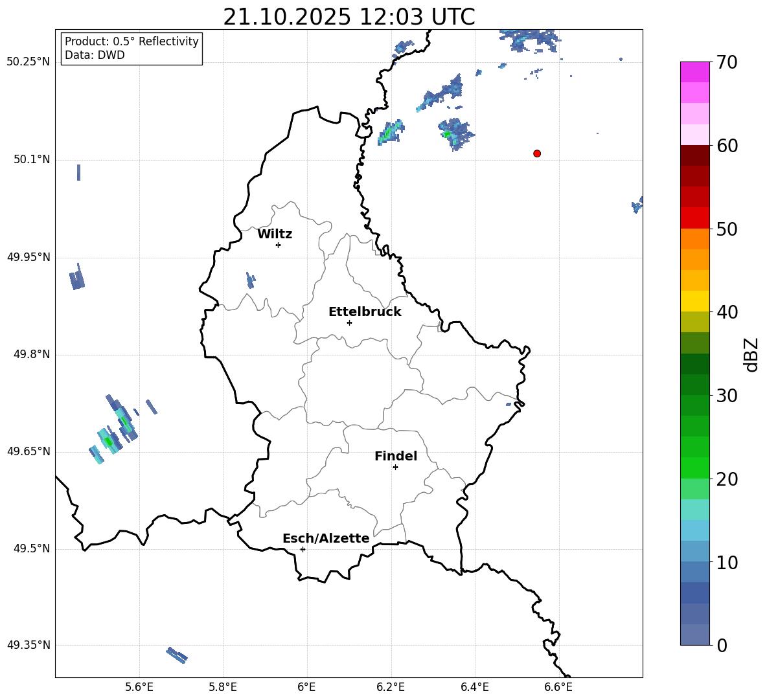The height and width of the screenshot is (700, 767).
Task: Click 'Product: 0.5° Reflectivity' text
Action: 132,41
